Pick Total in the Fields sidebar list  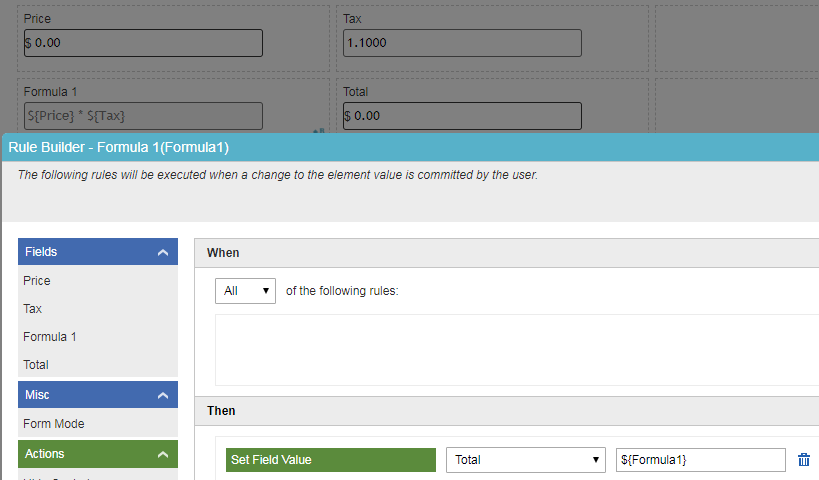36,365
